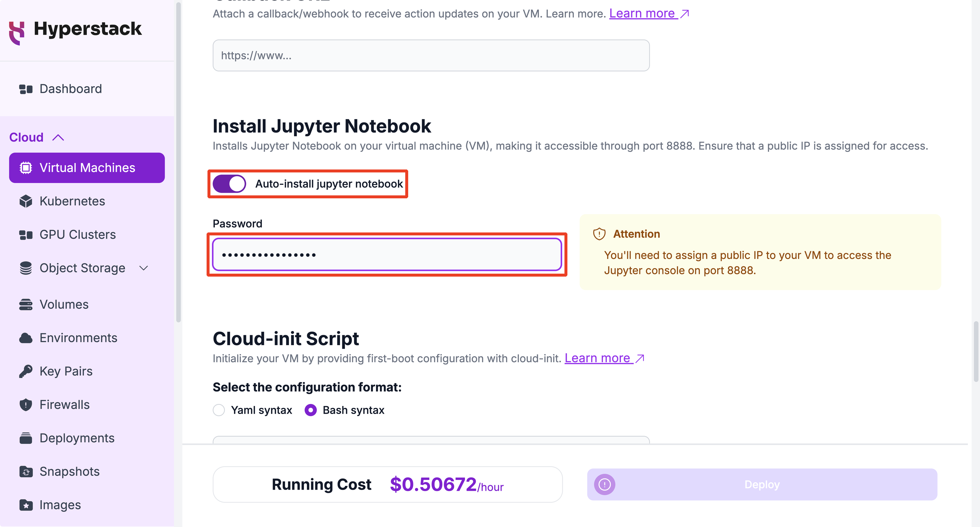
Task: Click the Snapshots folder icon
Action: coord(26,472)
